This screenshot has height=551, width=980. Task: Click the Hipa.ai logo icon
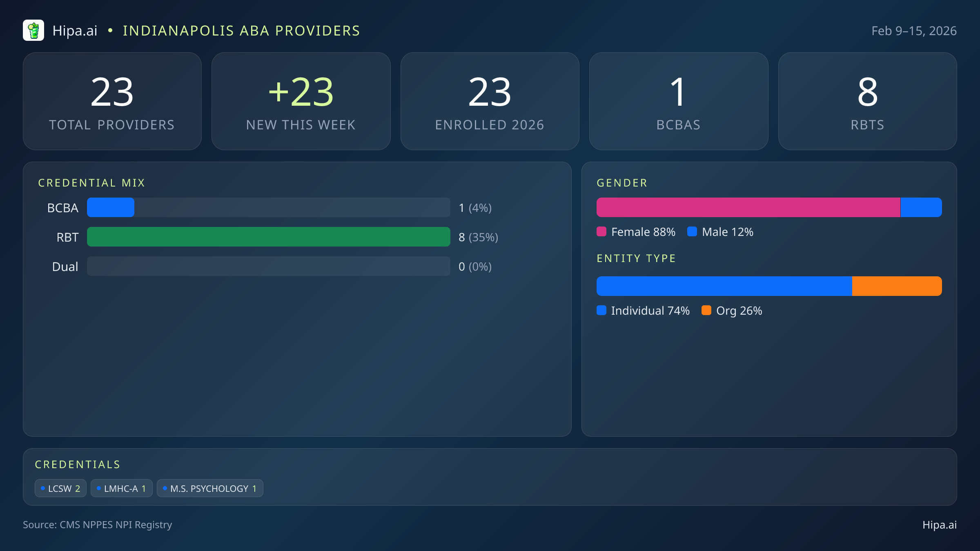click(x=34, y=30)
